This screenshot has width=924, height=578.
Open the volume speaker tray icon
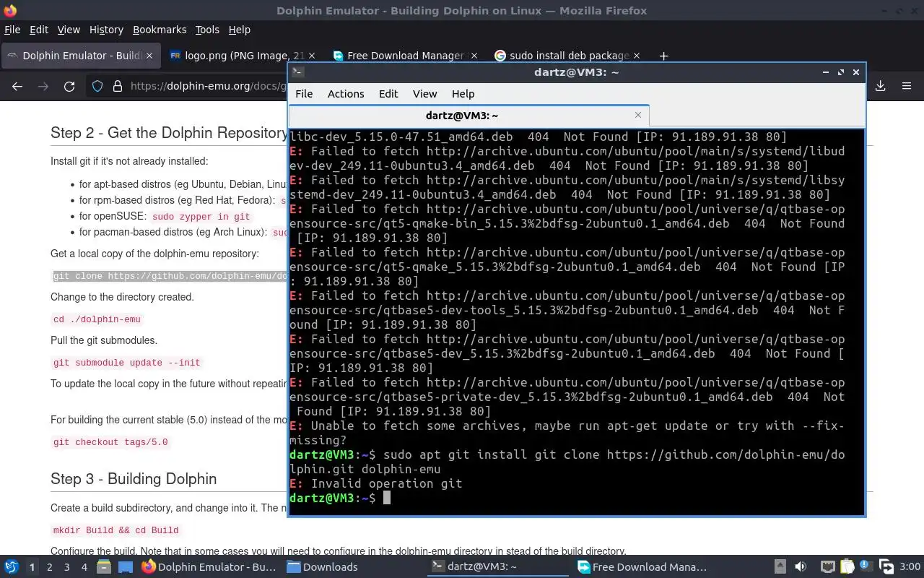coord(801,567)
